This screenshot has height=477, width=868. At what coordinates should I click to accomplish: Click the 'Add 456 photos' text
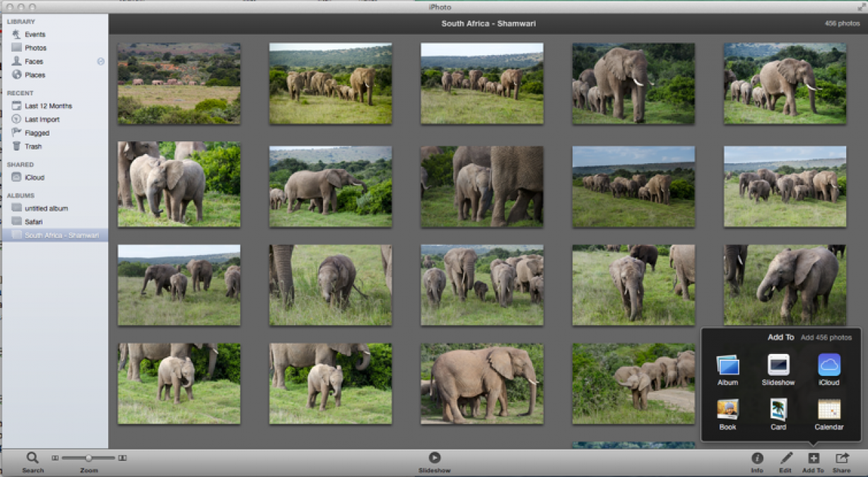[826, 338]
